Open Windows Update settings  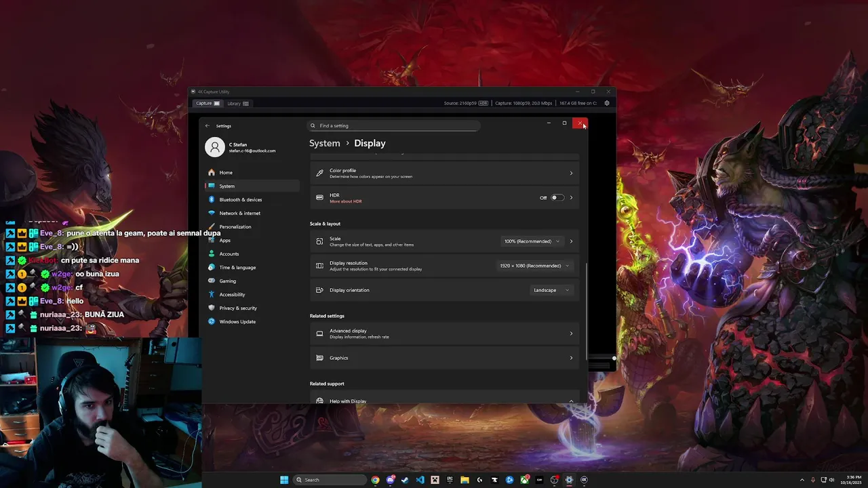[251, 321]
